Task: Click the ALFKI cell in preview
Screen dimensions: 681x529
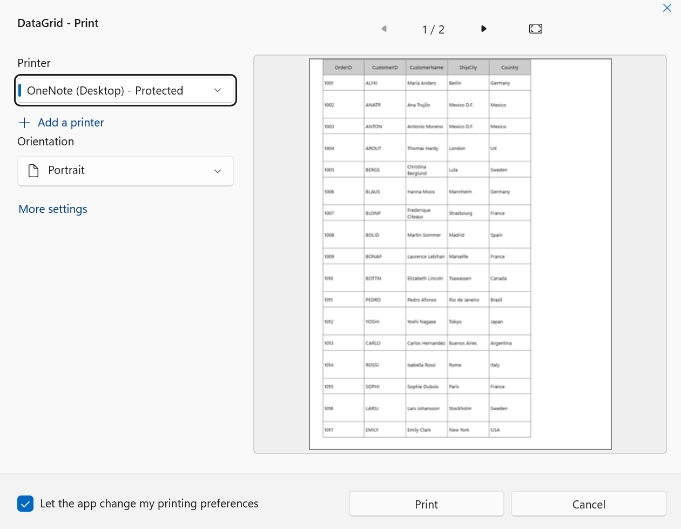Action: click(385, 83)
